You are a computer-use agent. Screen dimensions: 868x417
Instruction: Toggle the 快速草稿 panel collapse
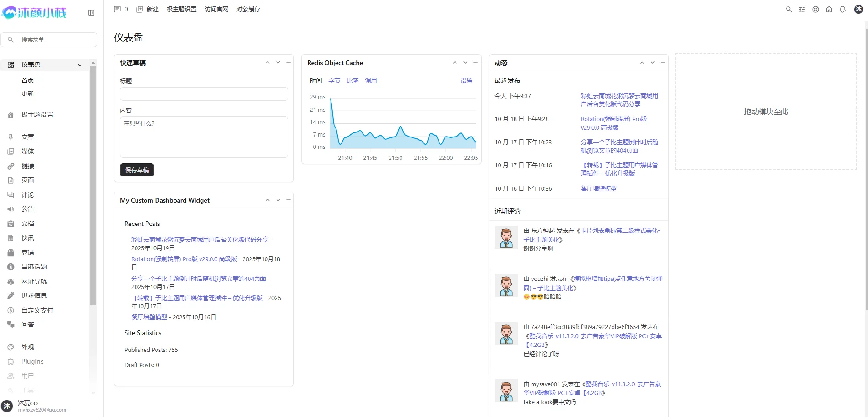pyautogui.click(x=288, y=62)
